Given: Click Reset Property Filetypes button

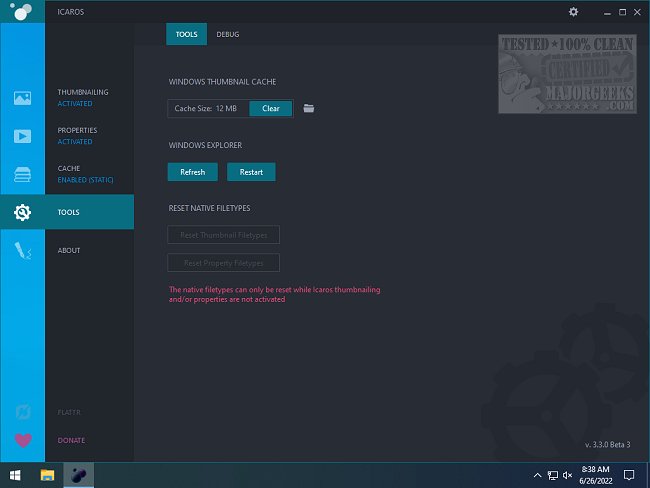Looking at the screenshot, I should 223,263.
